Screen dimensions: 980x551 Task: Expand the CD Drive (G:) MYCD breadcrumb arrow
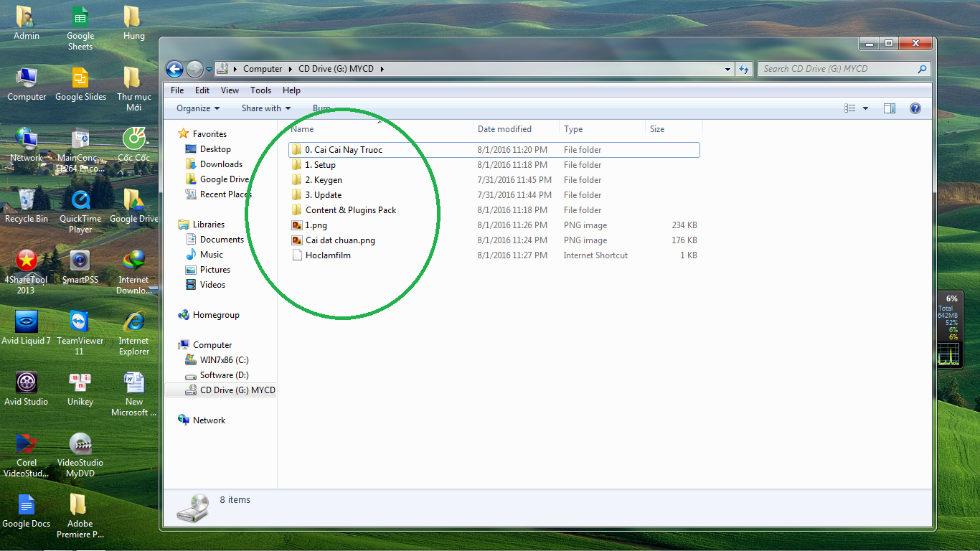382,70
